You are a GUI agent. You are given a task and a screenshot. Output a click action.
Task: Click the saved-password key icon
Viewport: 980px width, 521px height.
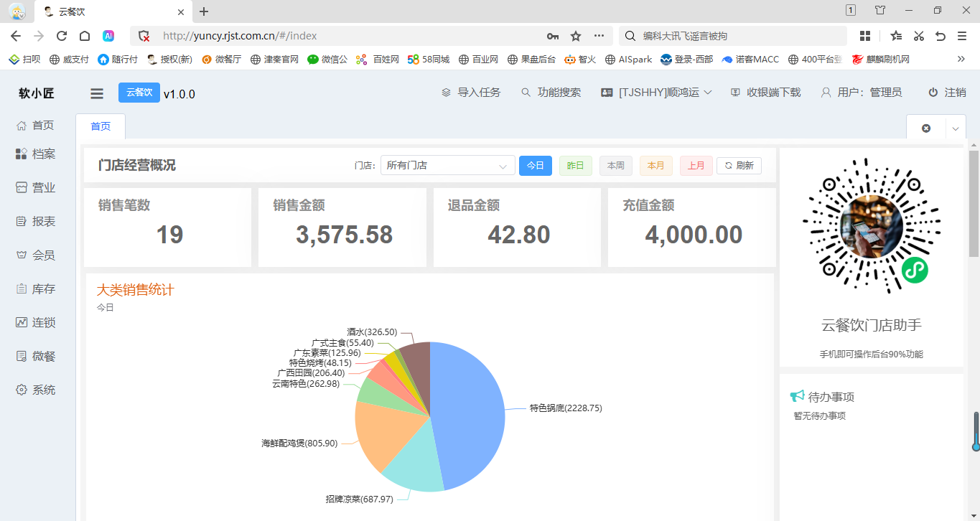pos(552,36)
